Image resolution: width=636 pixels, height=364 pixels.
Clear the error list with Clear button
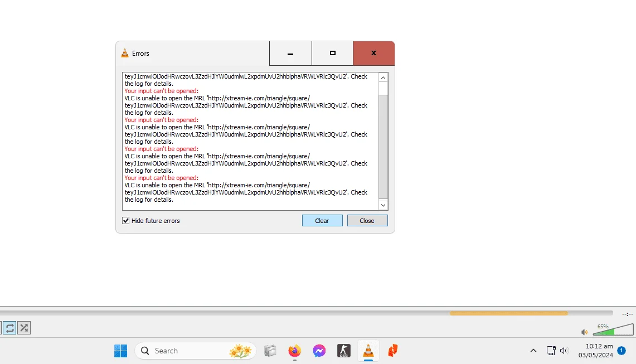[x=322, y=221]
